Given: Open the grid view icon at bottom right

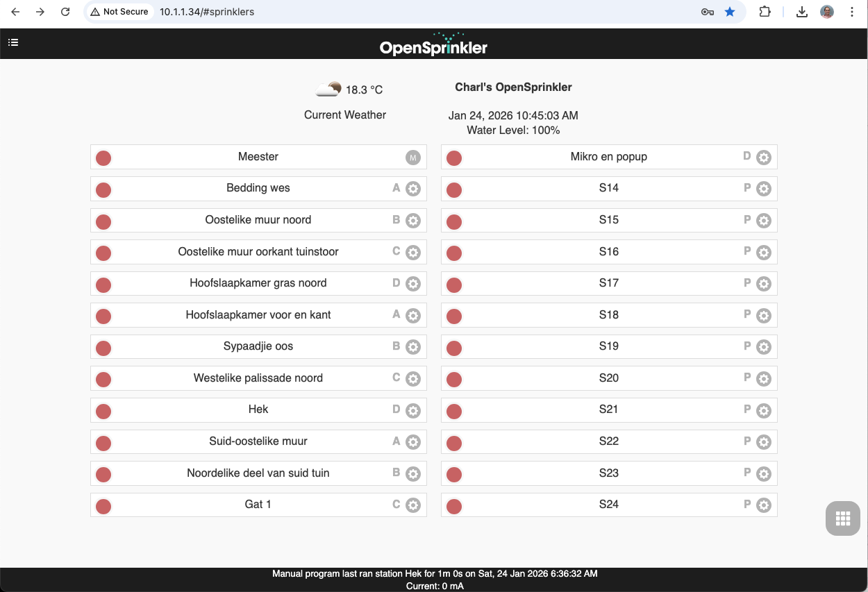Looking at the screenshot, I should pos(842,518).
